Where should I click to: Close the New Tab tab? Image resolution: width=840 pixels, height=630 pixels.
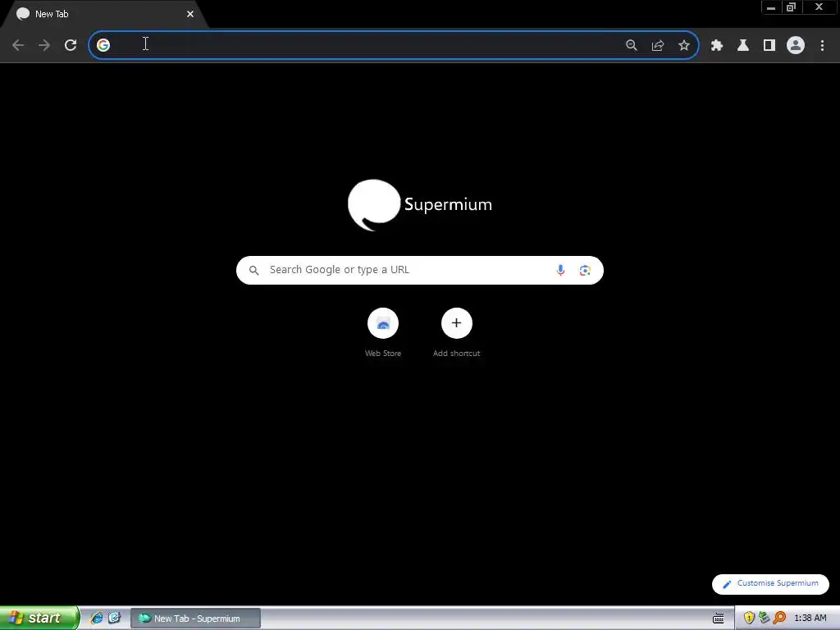click(190, 14)
